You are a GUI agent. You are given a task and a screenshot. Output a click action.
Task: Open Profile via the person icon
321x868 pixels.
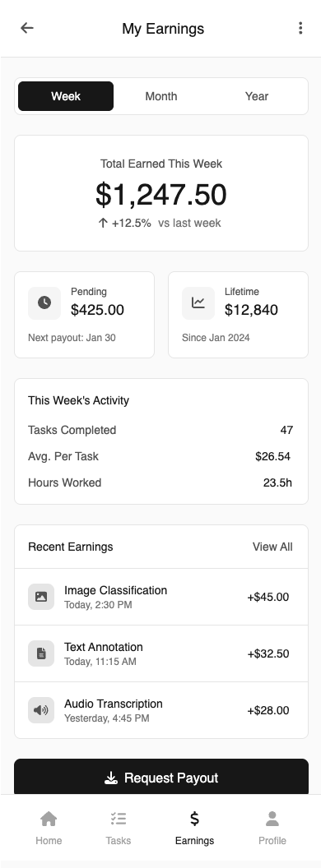tap(272, 818)
